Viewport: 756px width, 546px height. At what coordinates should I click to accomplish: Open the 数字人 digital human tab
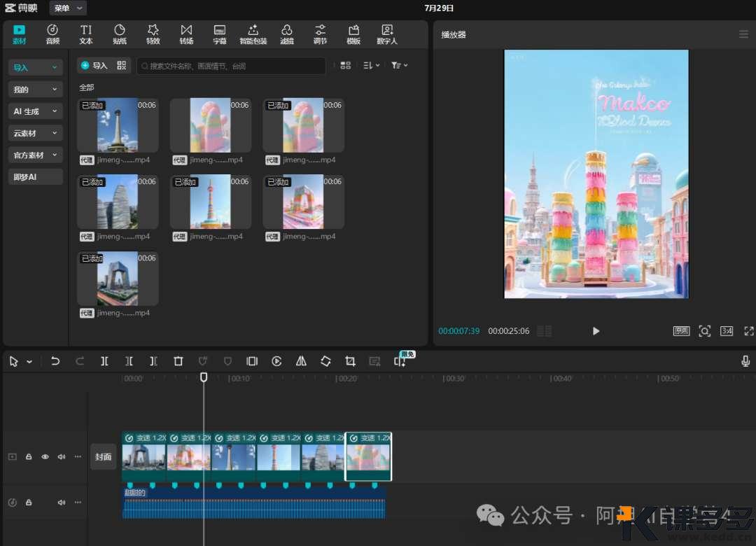tap(387, 34)
